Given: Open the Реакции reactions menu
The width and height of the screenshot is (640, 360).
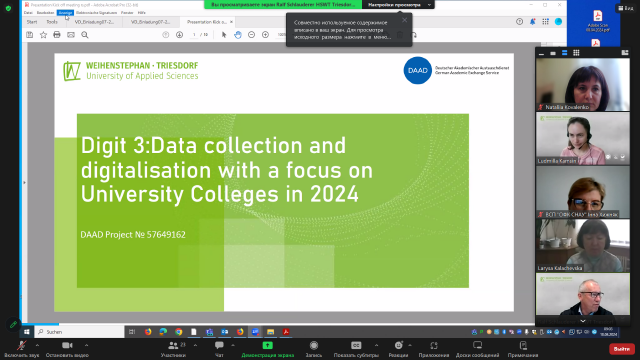Looking at the screenshot, I should pos(398,349).
